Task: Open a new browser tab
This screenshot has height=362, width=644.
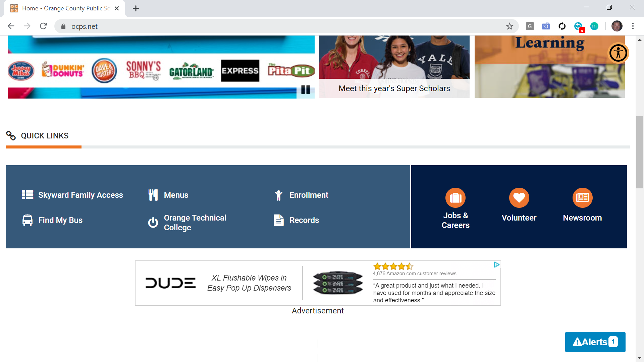Action: [136, 8]
